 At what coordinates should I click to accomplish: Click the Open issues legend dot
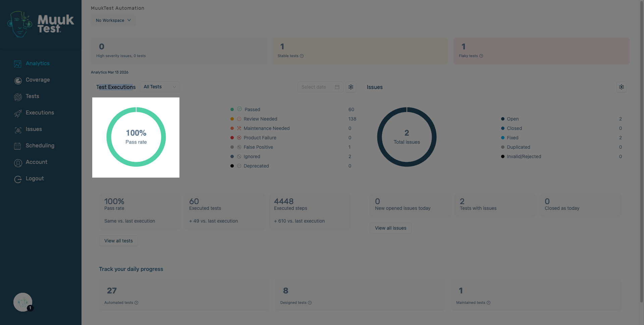(503, 119)
